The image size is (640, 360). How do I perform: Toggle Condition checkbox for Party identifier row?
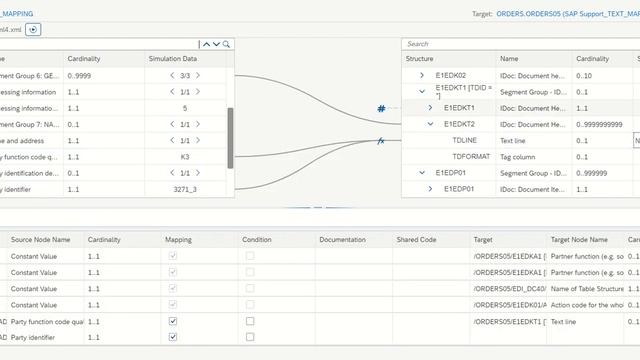click(x=250, y=337)
